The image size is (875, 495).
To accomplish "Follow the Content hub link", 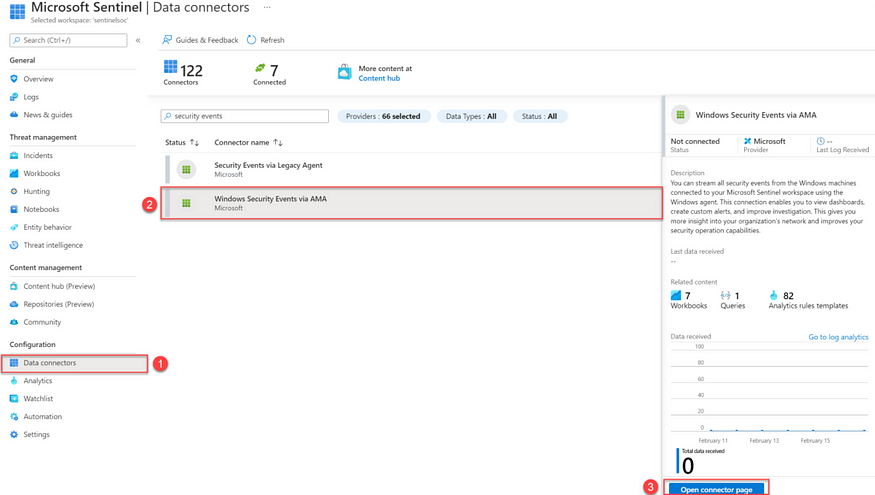I will (379, 78).
